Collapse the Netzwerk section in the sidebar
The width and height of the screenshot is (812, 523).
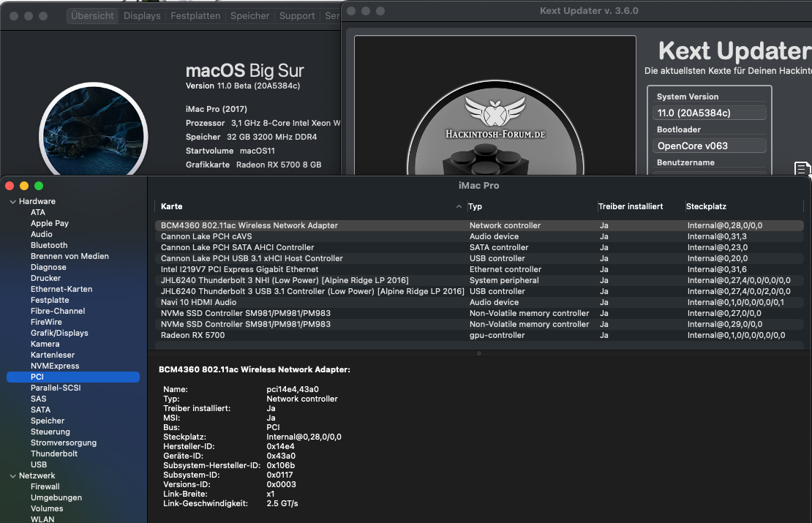pyautogui.click(x=12, y=475)
